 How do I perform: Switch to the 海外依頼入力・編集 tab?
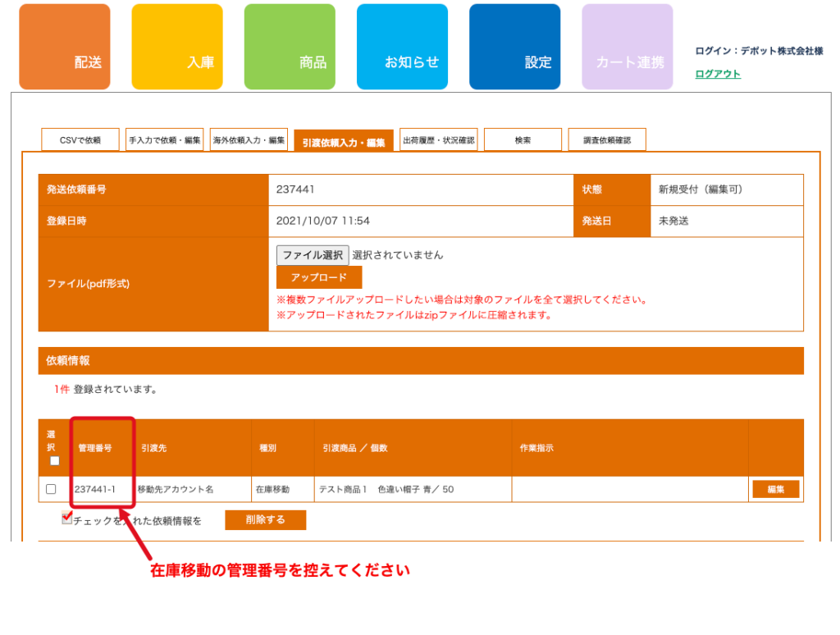(x=249, y=140)
